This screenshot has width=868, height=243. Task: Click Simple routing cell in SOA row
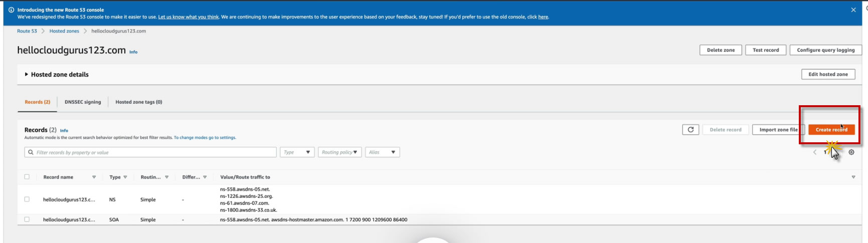pos(148,220)
